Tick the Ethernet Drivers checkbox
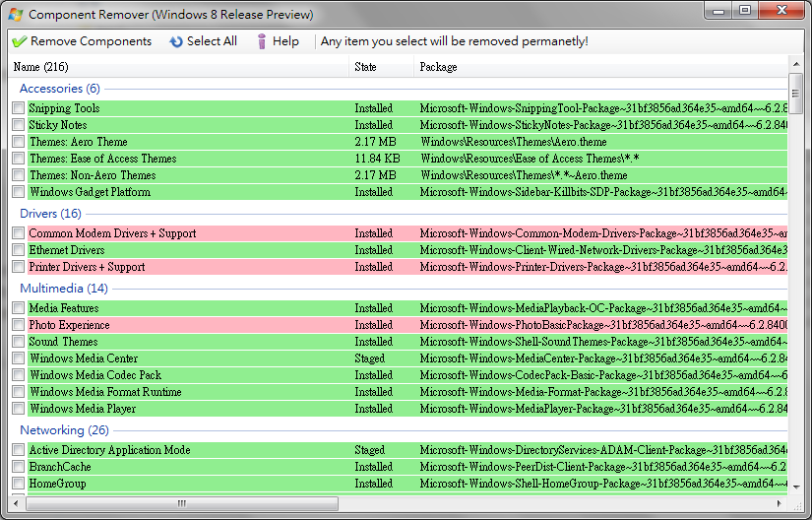812x520 pixels. [19, 250]
